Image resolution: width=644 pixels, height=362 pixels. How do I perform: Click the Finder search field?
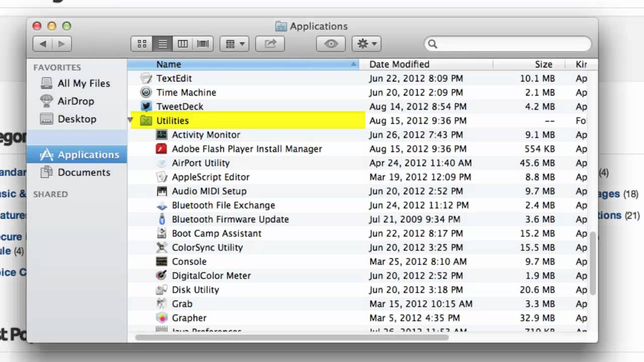point(508,44)
